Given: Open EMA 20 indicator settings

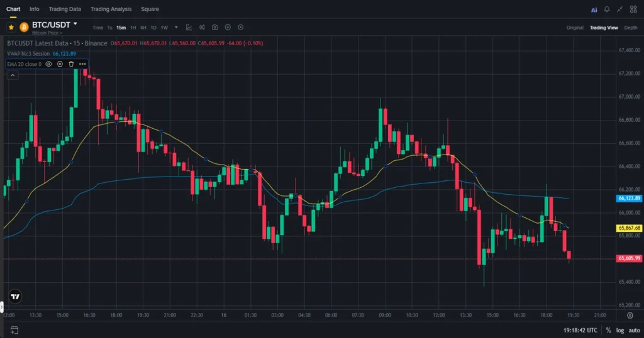Looking at the screenshot, I should point(60,64).
